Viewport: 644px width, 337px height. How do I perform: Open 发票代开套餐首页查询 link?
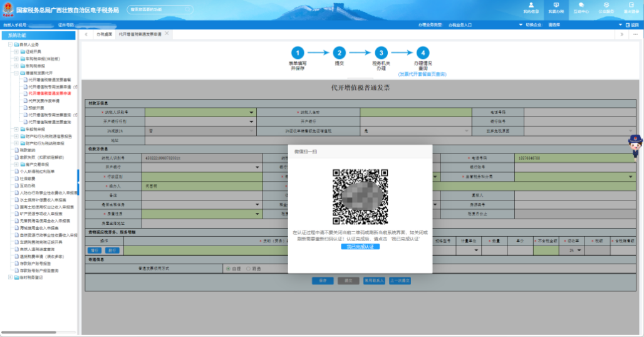pos(422,75)
